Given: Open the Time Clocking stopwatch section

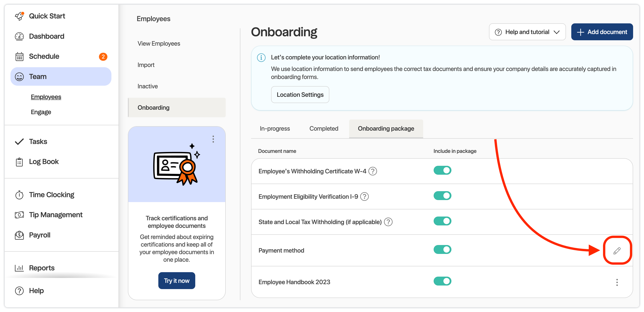Looking at the screenshot, I should click(52, 195).
